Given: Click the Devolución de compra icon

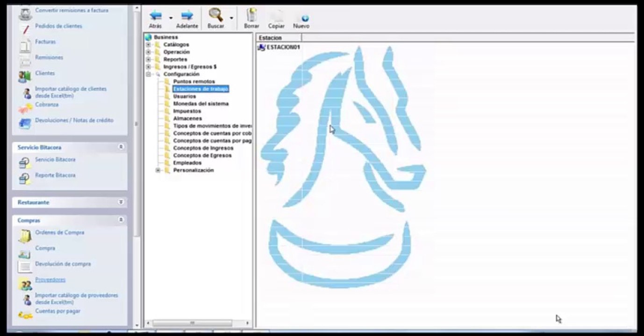Looking at the screenshot, I should point(25,267).
